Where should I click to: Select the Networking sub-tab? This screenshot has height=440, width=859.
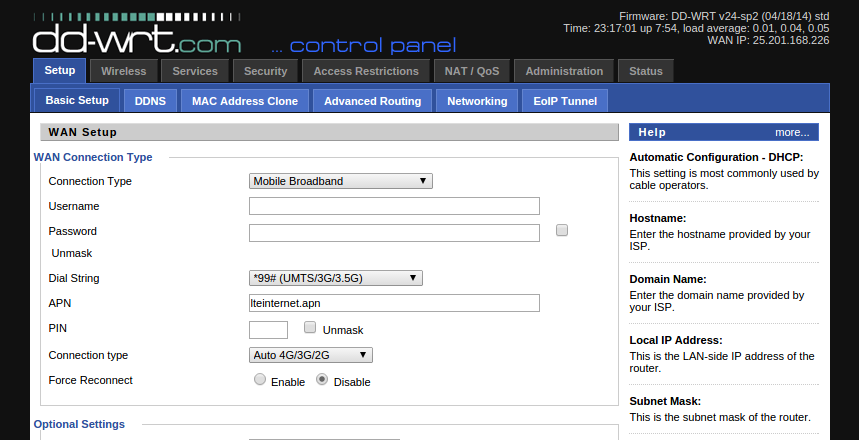tap(477, 101)
